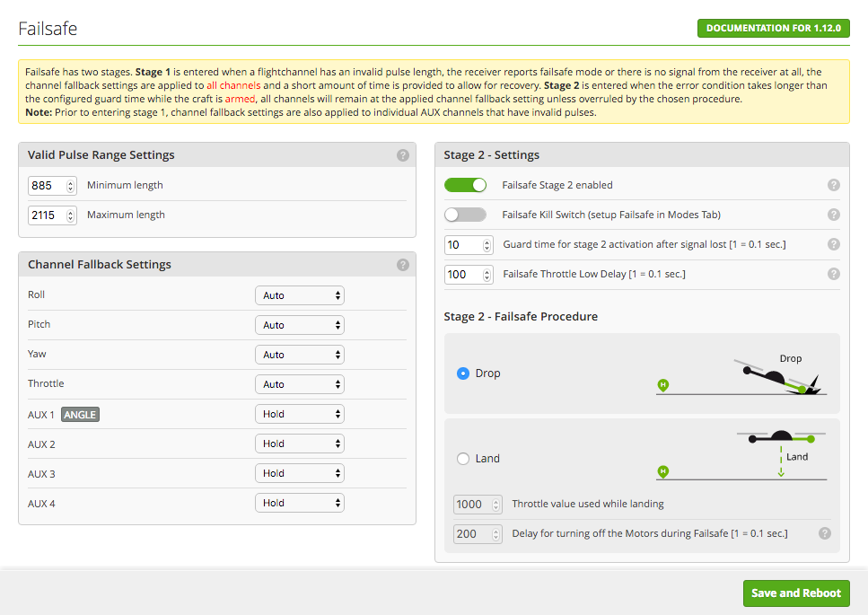Enable the Failsafe Kill Switch toggle
The height and width of the screenshot is (615, 868).
pyautogui.click(x=465, y=215)
